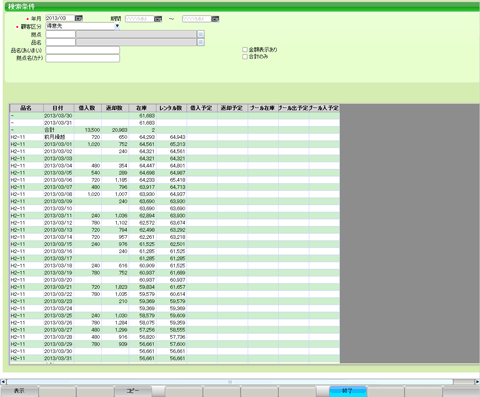Click stock value 58,075 on 2013/03/26
Image resolution: width=480 pixels, height=397 pixels.
pyautogui.click(x=142, y=323)
